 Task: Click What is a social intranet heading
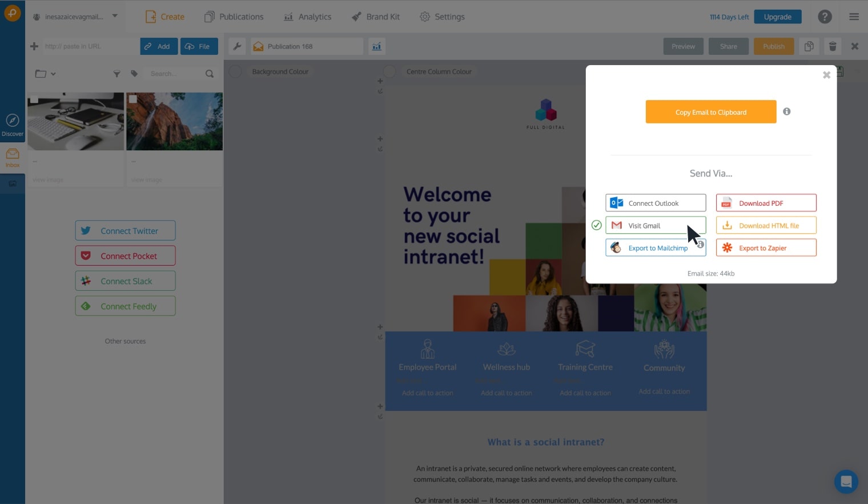tap(545, 442)
